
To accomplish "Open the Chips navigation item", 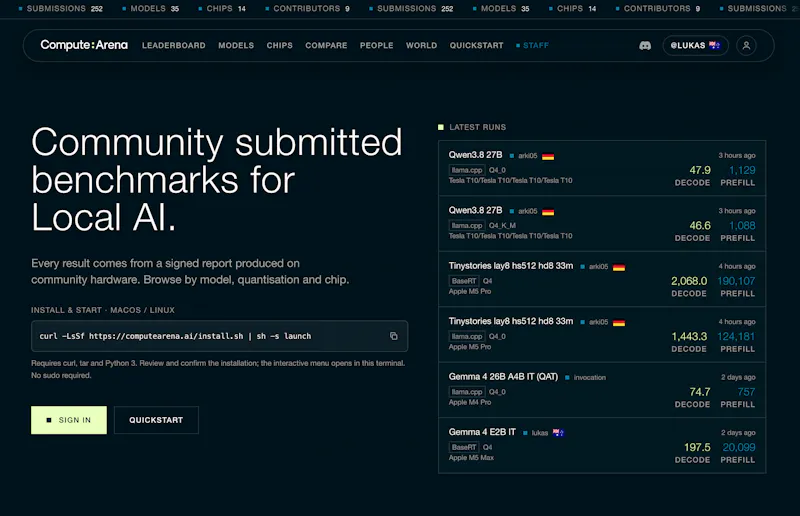I will tap(280, 45).
